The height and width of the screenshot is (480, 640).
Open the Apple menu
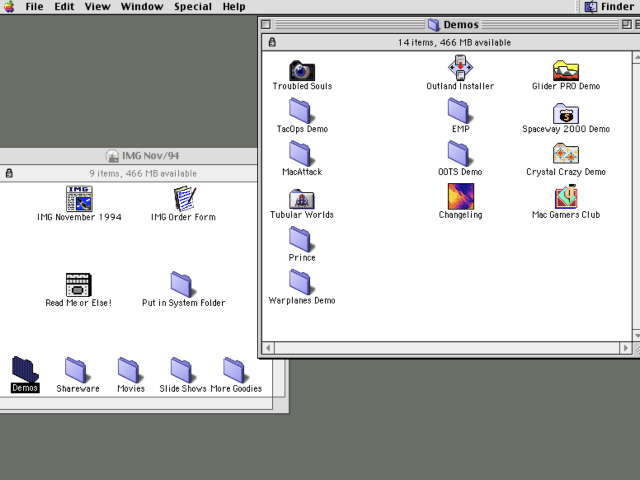(x=9, y=7)
